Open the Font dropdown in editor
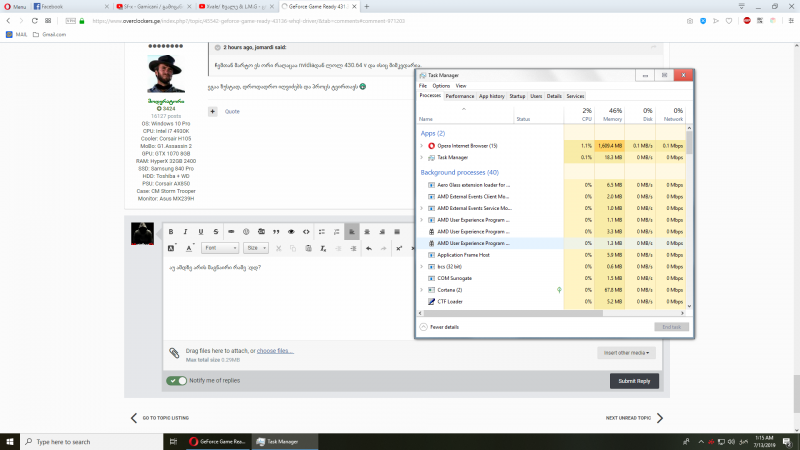 [219, 247]
